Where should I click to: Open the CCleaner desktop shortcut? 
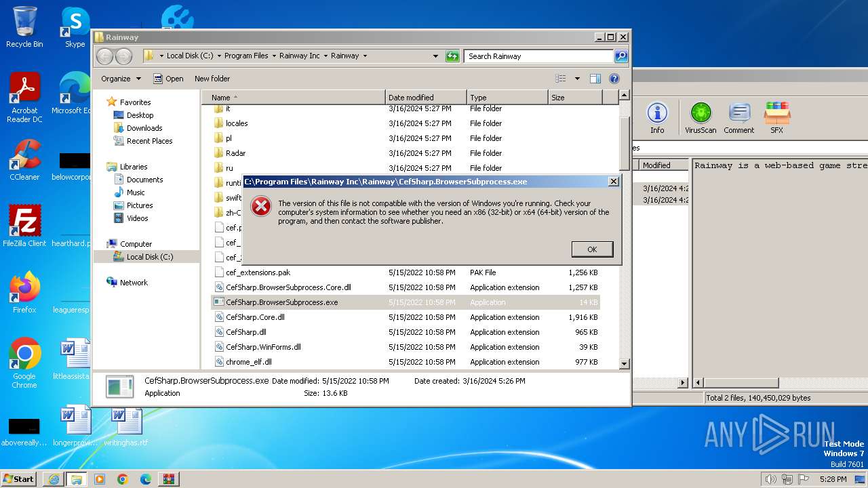pyautogui.click(x=24, y=160)
